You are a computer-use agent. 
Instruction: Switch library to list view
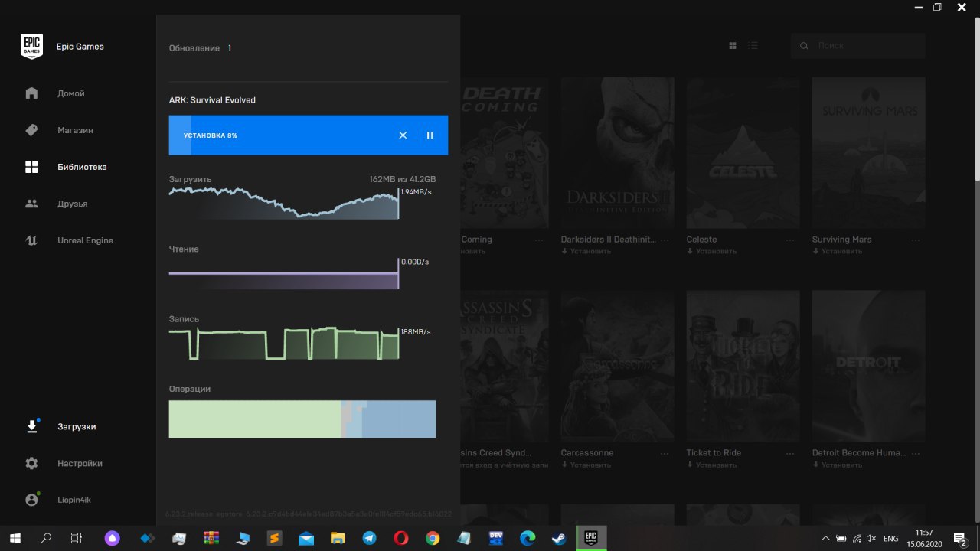tap(753, 46)
